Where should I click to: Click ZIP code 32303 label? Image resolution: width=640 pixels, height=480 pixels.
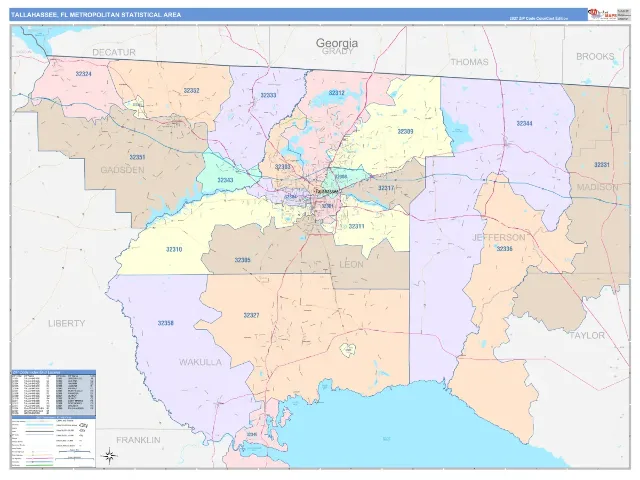point(282,167)
